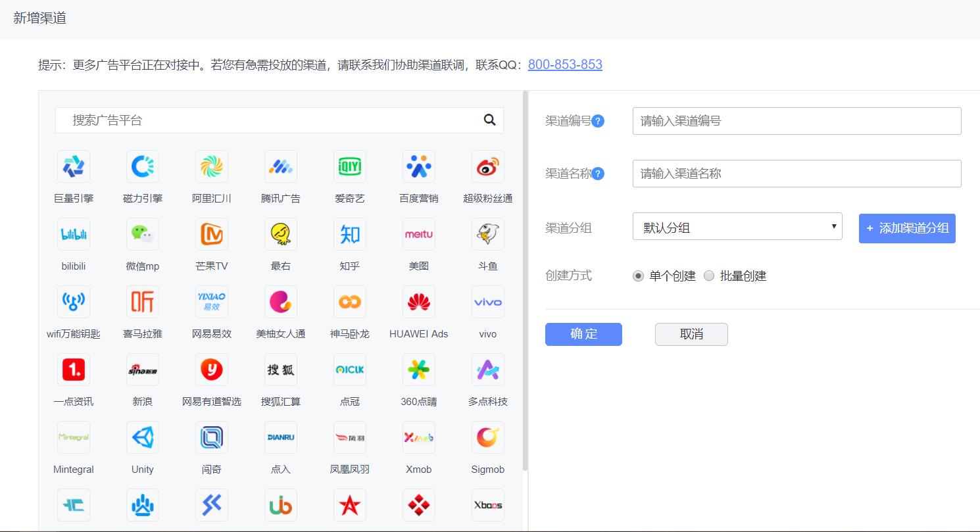
Task: Click the 凤凰凤羽 platform icon
Action: coord(350,437)
